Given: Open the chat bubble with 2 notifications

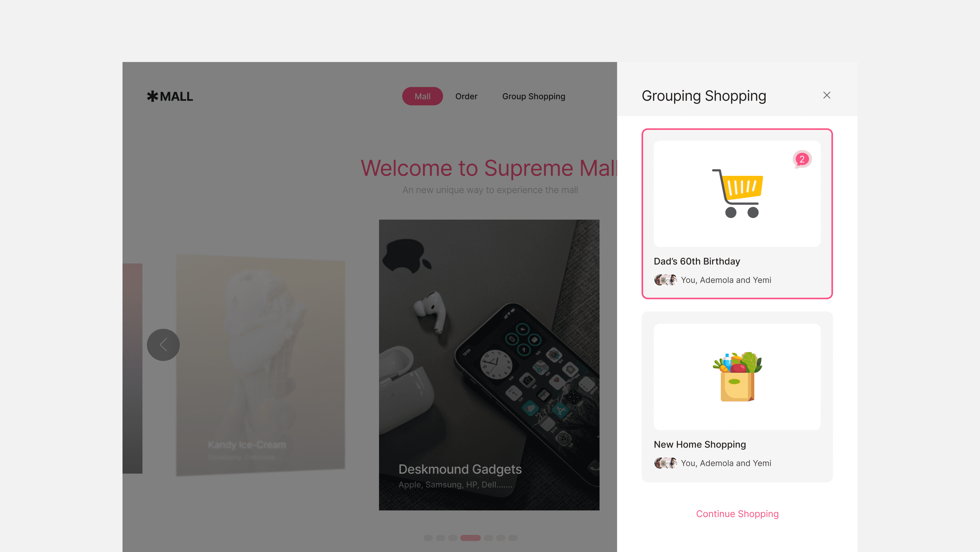Looking at the screenshot, I should 802,159.
